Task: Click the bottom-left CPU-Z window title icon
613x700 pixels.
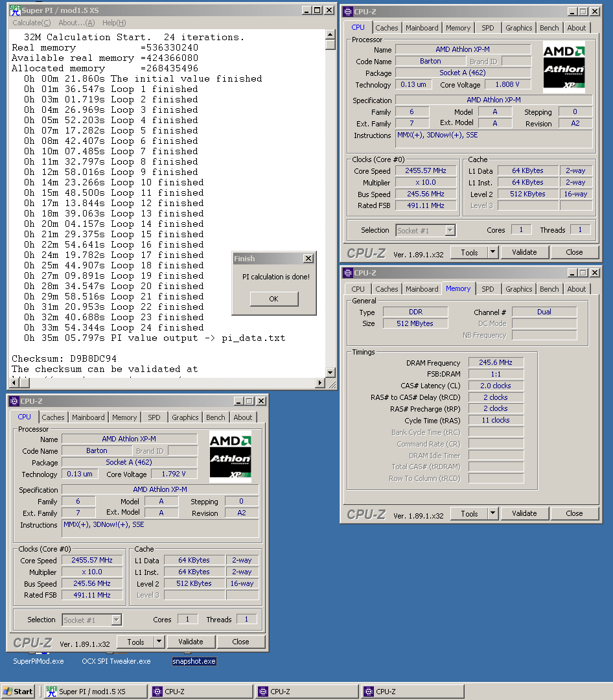Action: [x=14, y=401]
